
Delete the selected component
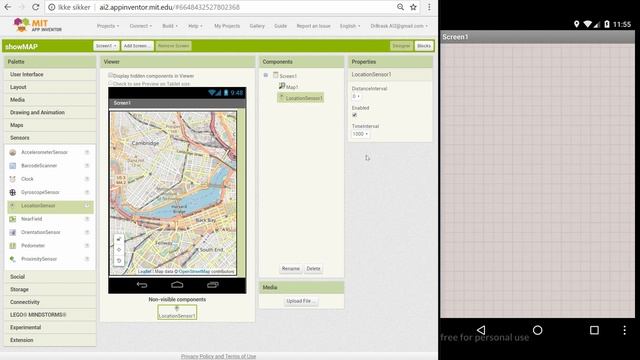[x=313, y=269]
